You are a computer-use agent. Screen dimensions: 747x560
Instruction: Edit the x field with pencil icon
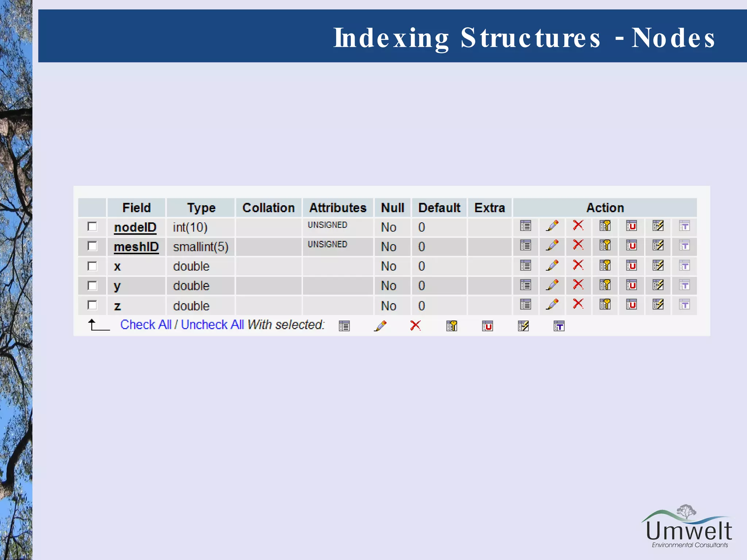pos(552,265)
